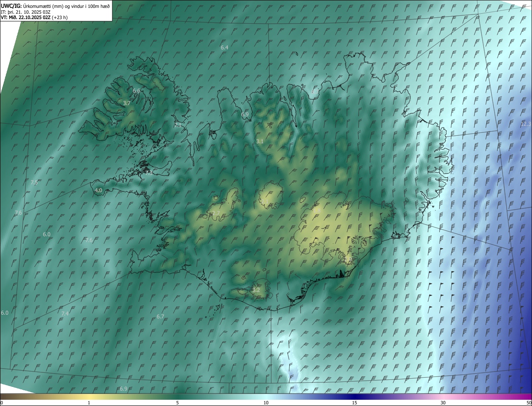Select the 2.9 value label near the southeast coast
The height and width of the screenshot is (406, 532).
[348, 259]
